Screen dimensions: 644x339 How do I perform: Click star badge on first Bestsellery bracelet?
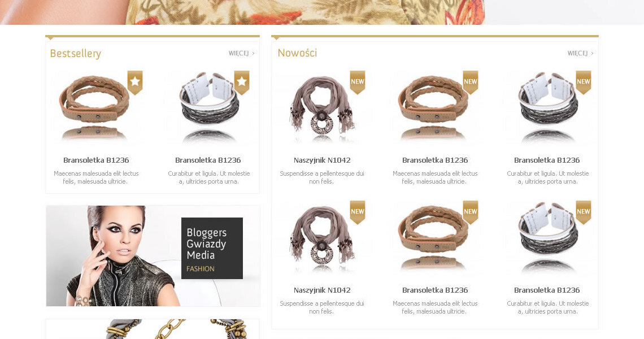[x=135, y=82]
